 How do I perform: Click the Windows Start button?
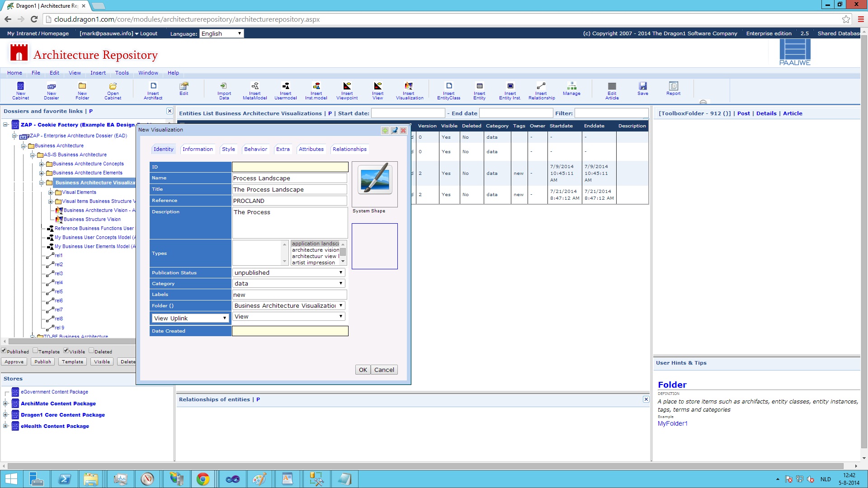click(11, 479)
